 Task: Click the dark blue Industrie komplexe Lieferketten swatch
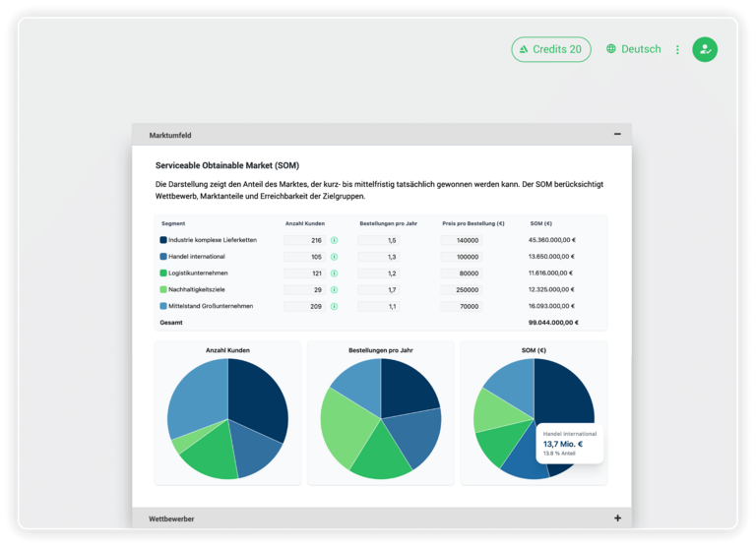163,240
